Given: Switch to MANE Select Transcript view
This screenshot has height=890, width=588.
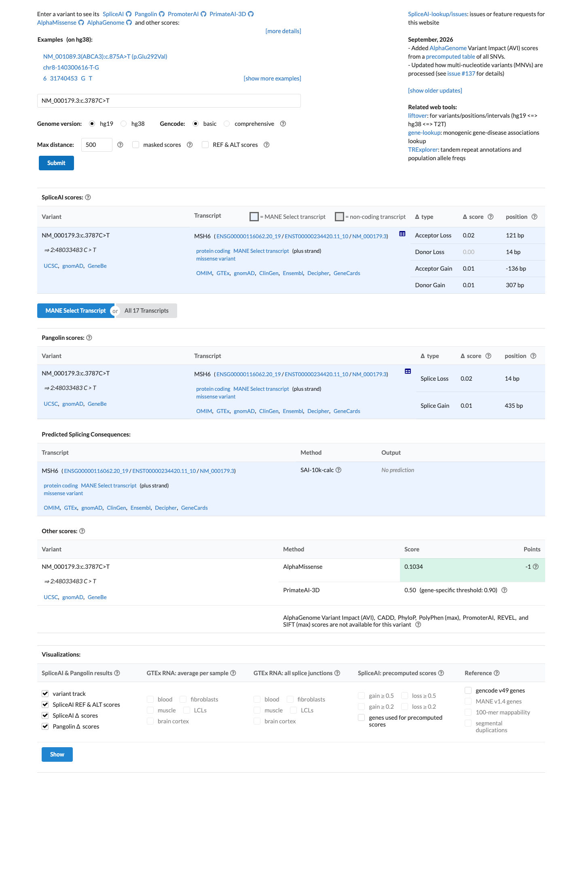Looking at the screenshot, I should point(76,311).
